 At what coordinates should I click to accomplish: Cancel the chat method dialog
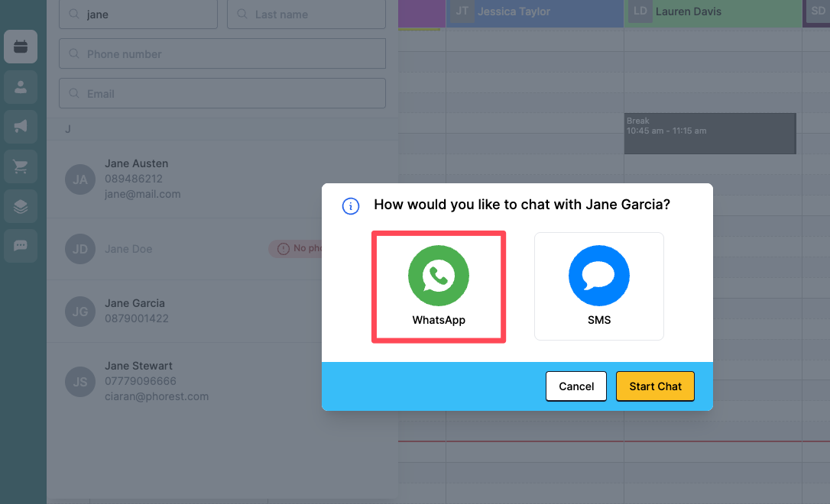[575, 386]
